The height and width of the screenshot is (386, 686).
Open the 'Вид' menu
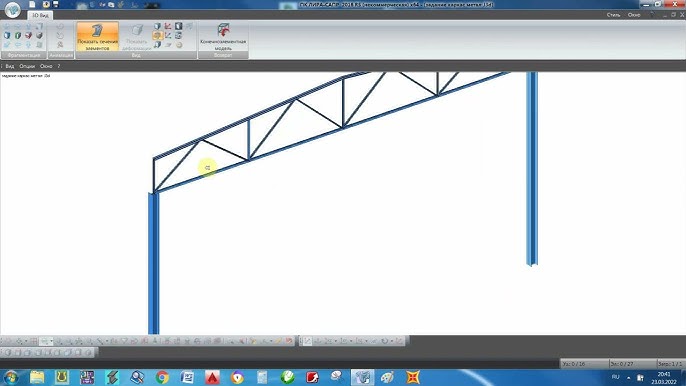click(10, 66)
